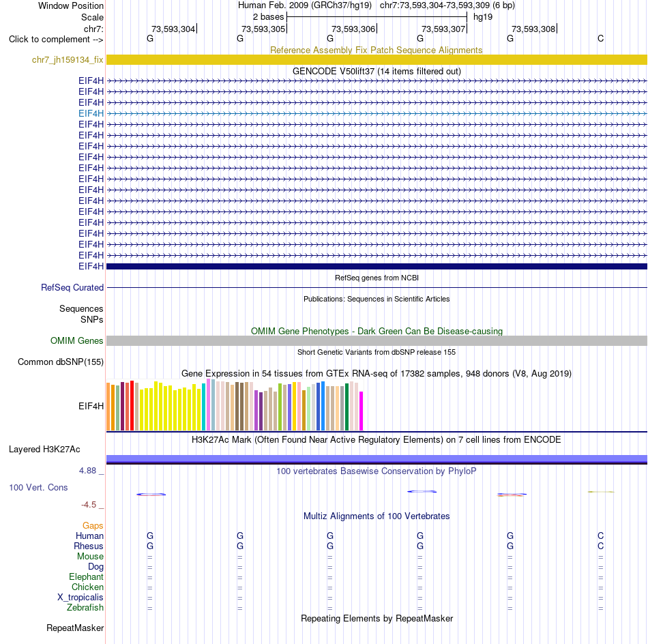648x644 pixels.
Task: Click the 'RepeatMasker' track label
Action: tap(75, 628)
